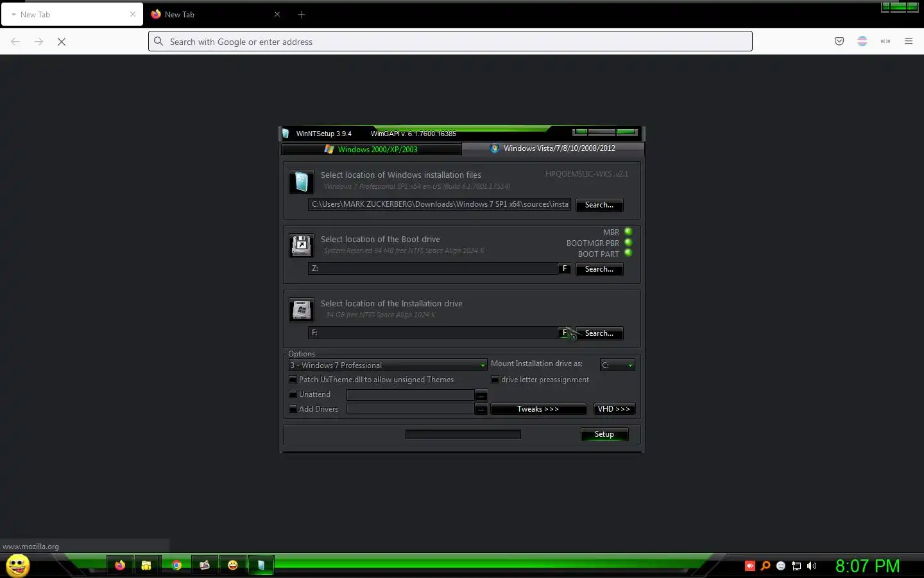Viewport: 924px width, 578px height.
Task: Click the Add Drivers path field
Action: click(410, 409)
